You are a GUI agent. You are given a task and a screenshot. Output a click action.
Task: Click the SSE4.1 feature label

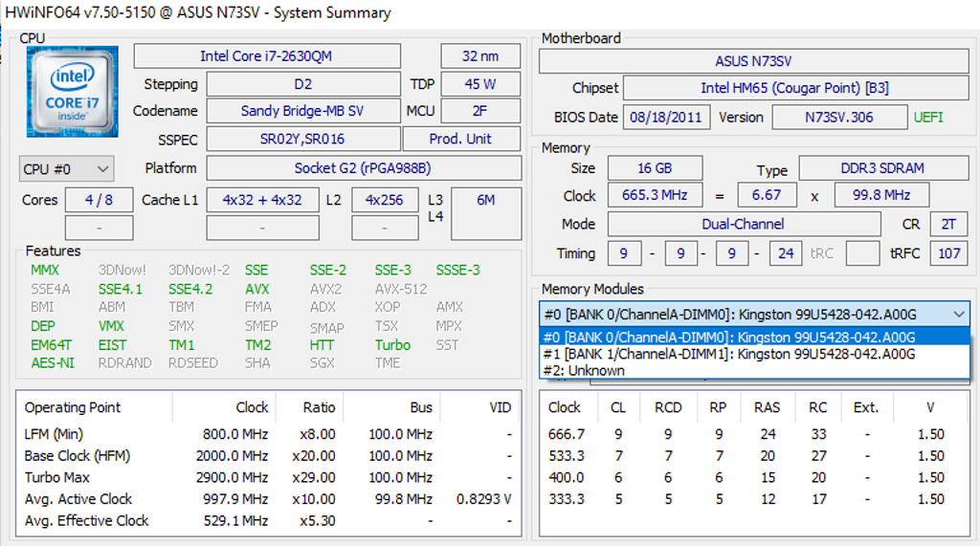120,289
